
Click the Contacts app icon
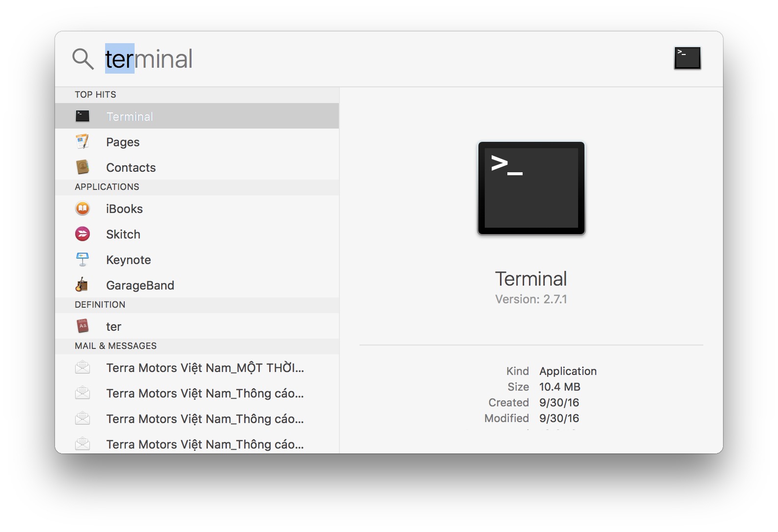(x=83, y=167)
